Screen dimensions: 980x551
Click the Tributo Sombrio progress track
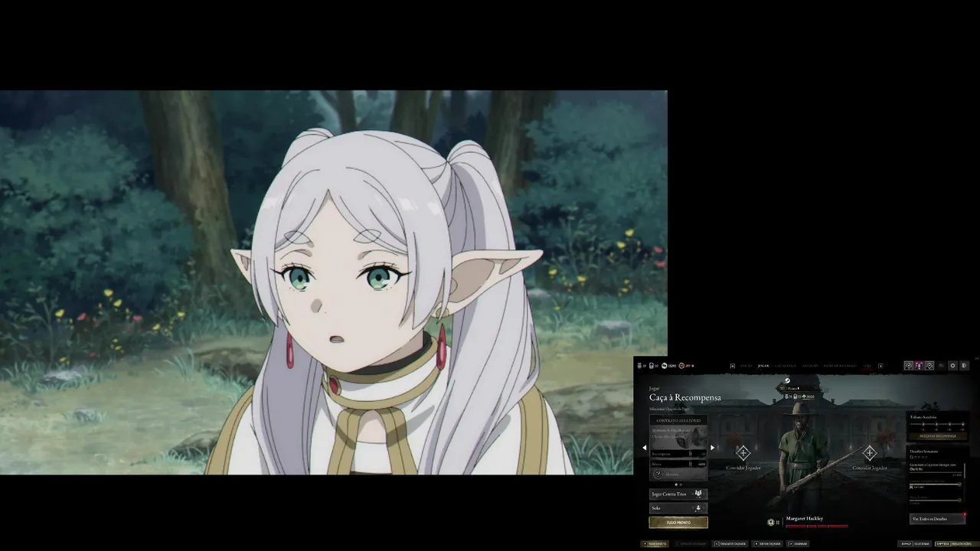[x=936, y=424]
